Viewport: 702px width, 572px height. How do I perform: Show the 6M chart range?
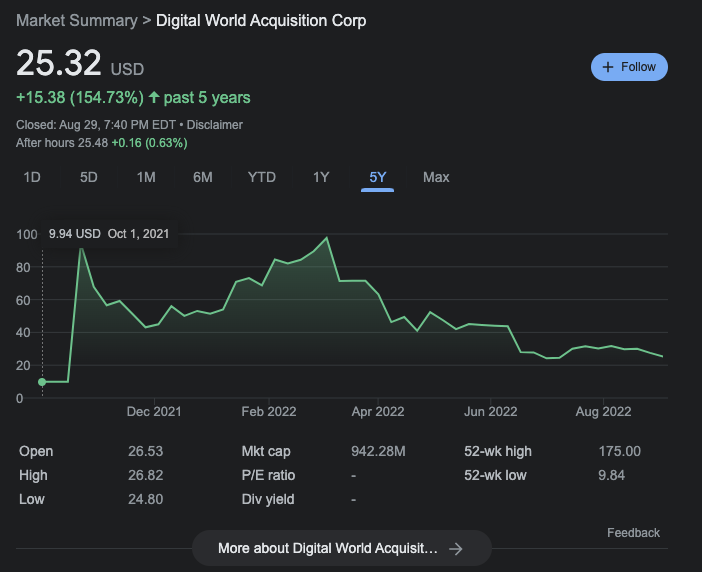[x=203, y=177]
